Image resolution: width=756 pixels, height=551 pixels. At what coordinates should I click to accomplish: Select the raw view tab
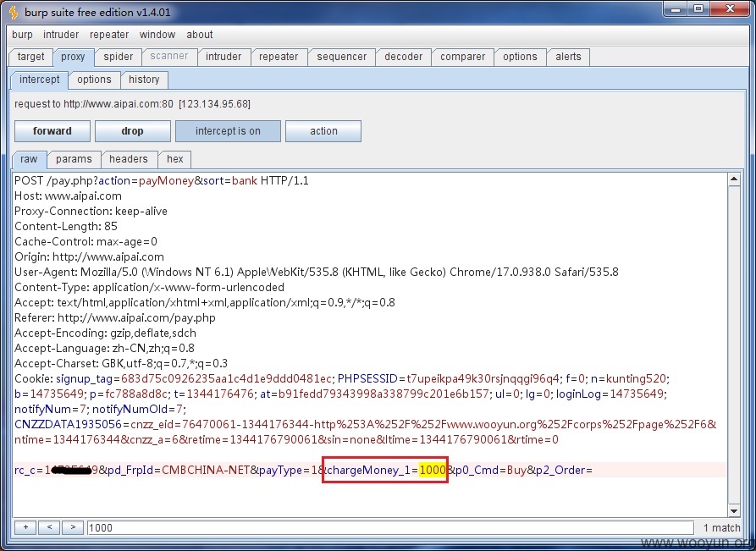point(29,159)
